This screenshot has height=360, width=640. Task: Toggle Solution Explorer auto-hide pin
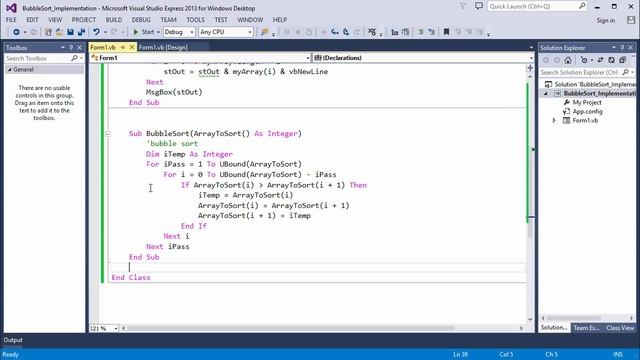pyautogui.click(x=622, y=47)
